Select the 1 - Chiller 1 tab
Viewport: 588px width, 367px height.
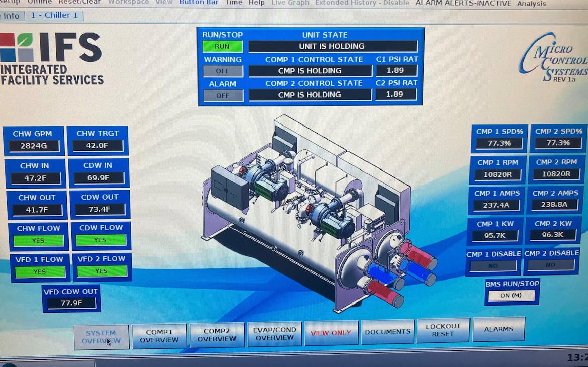54,15
